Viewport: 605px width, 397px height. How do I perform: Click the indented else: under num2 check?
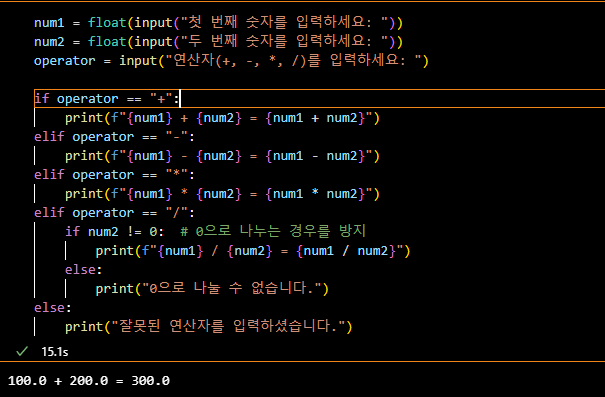coord(83,270)
